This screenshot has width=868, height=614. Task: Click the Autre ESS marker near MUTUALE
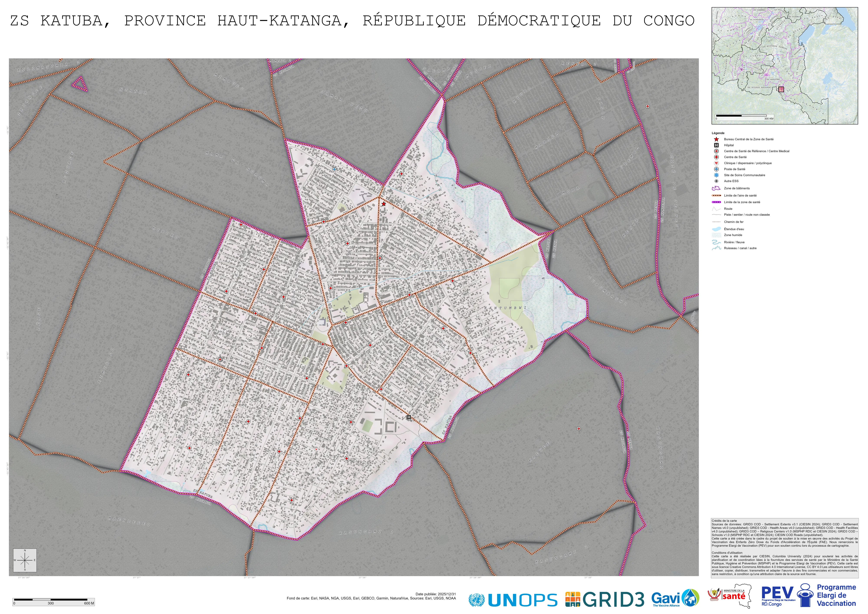[x=57, y=195]
